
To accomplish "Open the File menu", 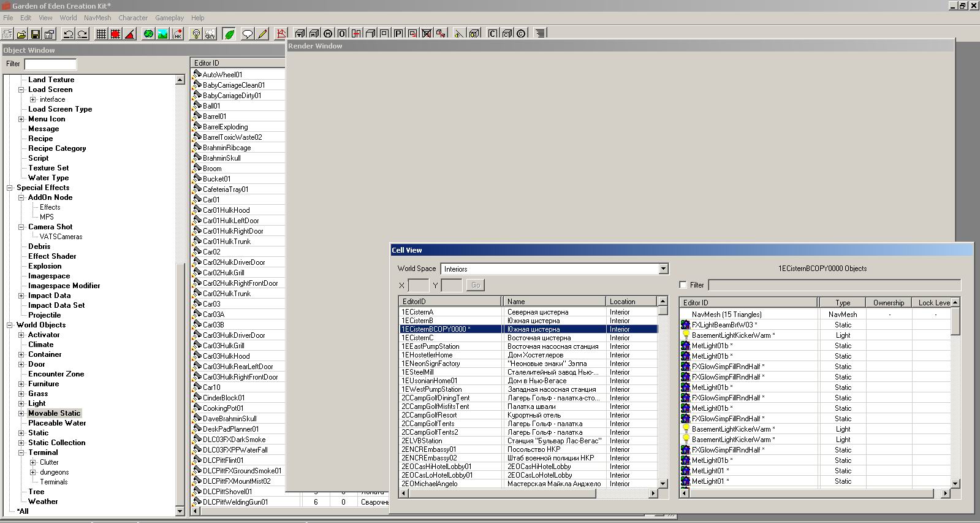I will (x=8, y=18).
